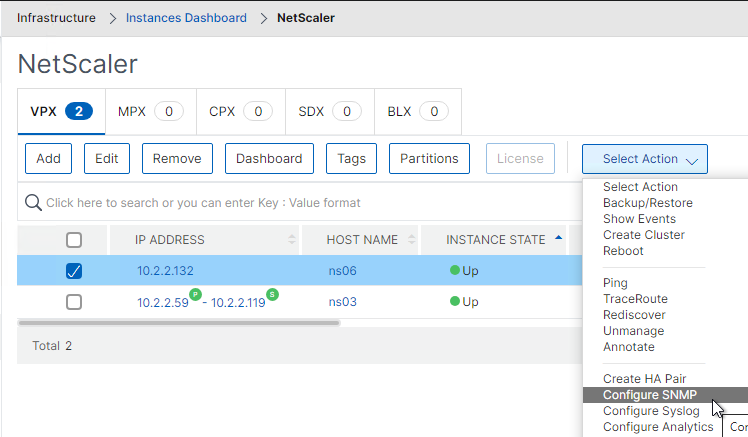Image resolution: width=748 pixels, height=437 pixels.
Task: Click the ns06 host name cell
Action: coord(343,271)
